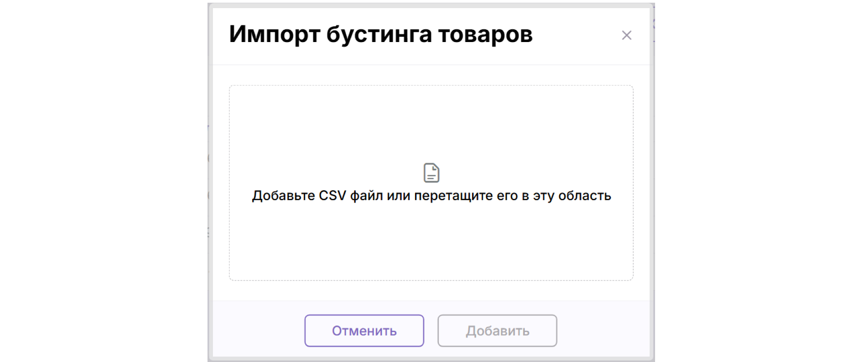Viewport: 868px width, 362px height.
Task: Select the header divider line of the dialog
Action: (x=431, y=64)
